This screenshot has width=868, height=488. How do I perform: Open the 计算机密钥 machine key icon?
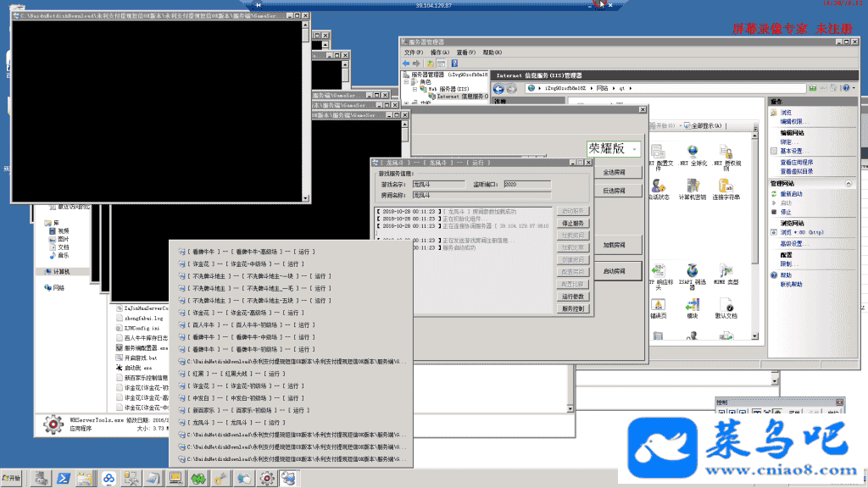pos(692,188)
